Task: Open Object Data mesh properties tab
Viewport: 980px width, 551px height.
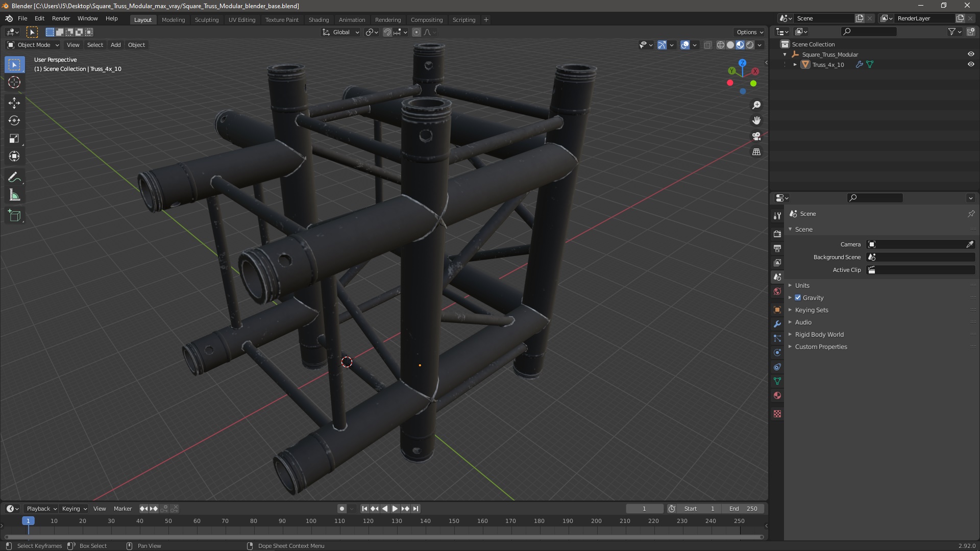Action: [x=777, y=381]
